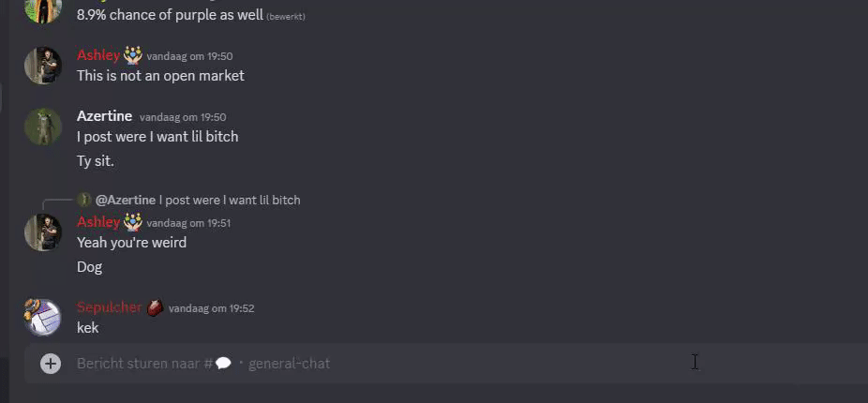Click the Ashley username on the 19:51 message
Screen dimensions: 868x403
pyautogui.click(x=98, y=222)
